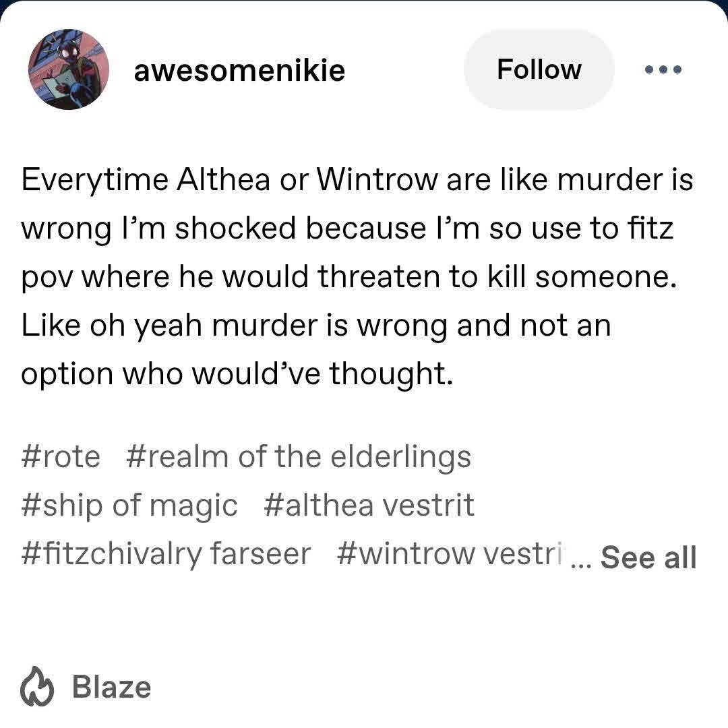Image resolution: width=728 pixels, height=728 pixels.
Task: Open the three-dot post options menu
Action: point(663,69)
